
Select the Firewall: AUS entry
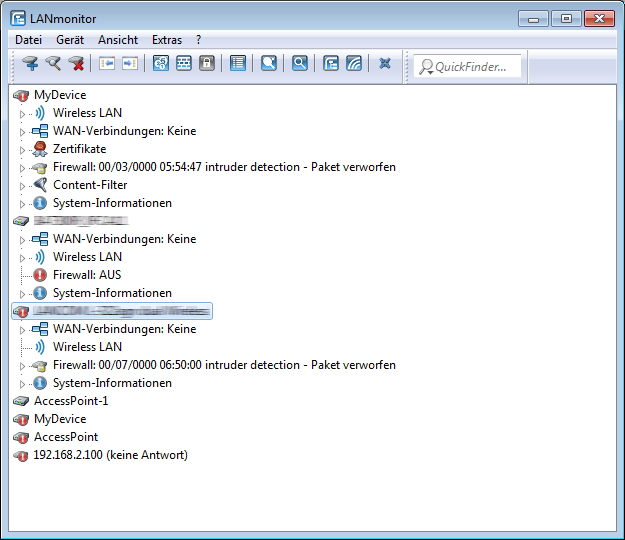coord(87,275)
